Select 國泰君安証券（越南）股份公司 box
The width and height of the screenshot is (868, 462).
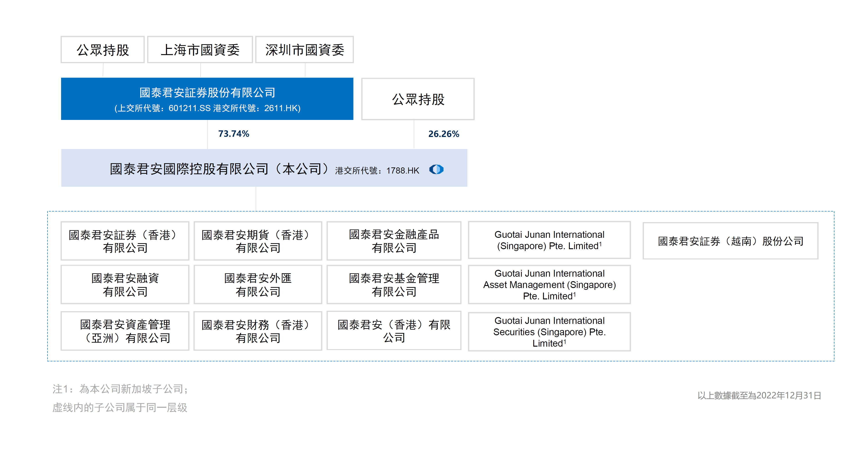pos(730,241)
